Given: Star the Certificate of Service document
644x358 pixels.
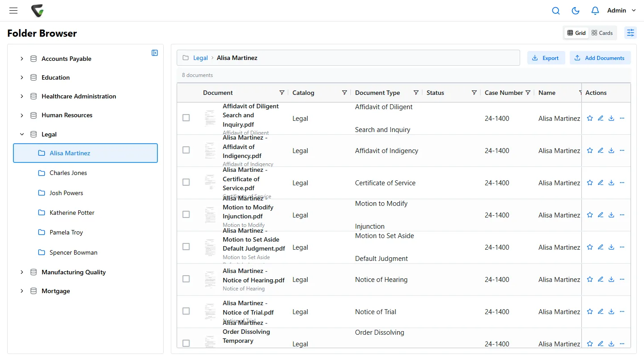Looking at the screenshot, I should click(590, 183).
